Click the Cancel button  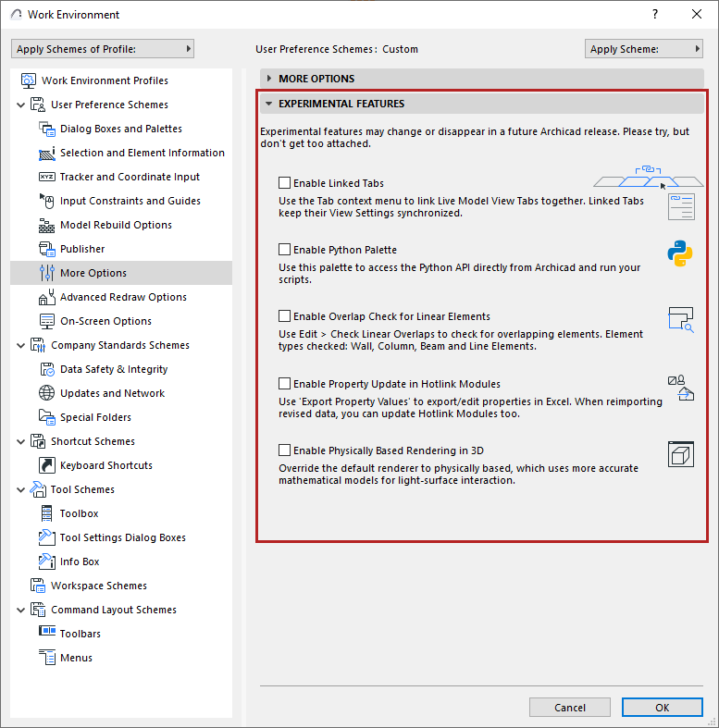[x=570, y=707]
